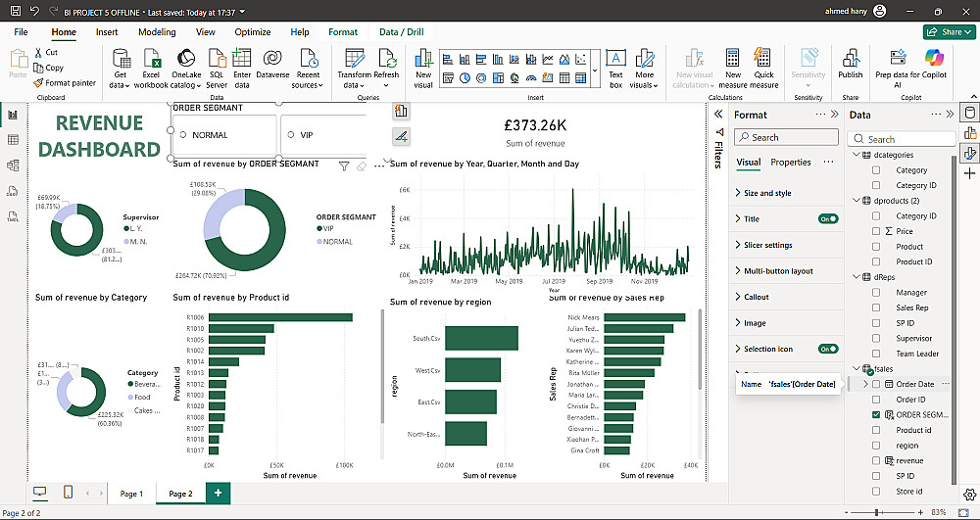Toggle the Selection icon switch
The height and width of the screenshot is (520, 980).
828,349
